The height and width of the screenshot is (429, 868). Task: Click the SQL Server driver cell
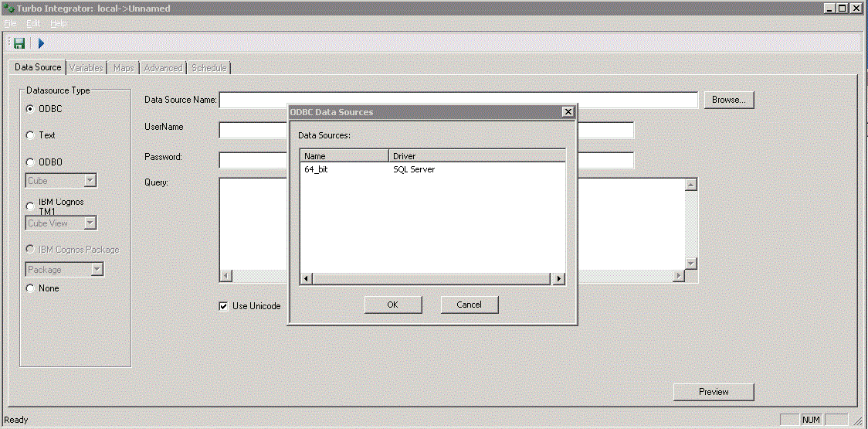click(413, 169)
